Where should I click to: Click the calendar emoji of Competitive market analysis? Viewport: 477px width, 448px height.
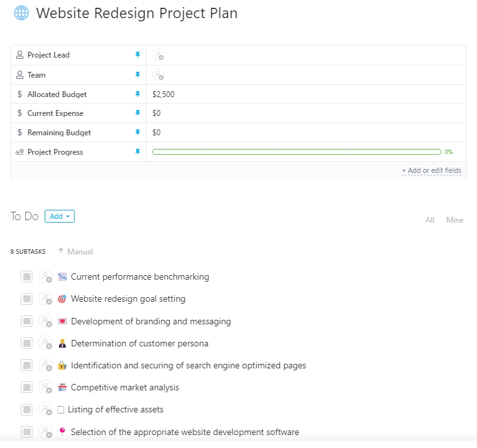[62, 387]
